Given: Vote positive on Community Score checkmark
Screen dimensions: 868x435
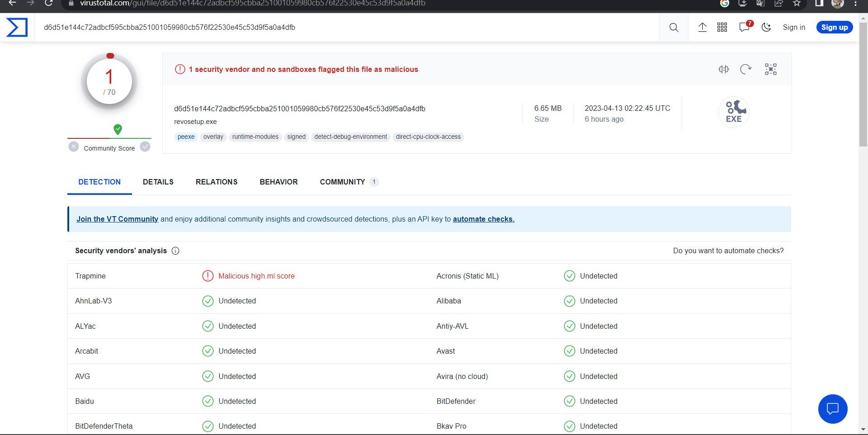Looking at the screenshot, I should [x=145, y=147].
